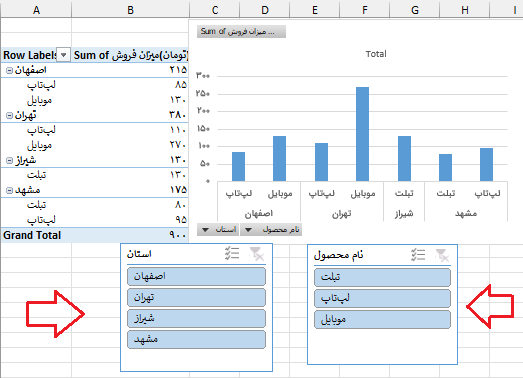Click the مشهد category label on chart axis
Viewport: 523px width, 378px height.
(466, 213)
